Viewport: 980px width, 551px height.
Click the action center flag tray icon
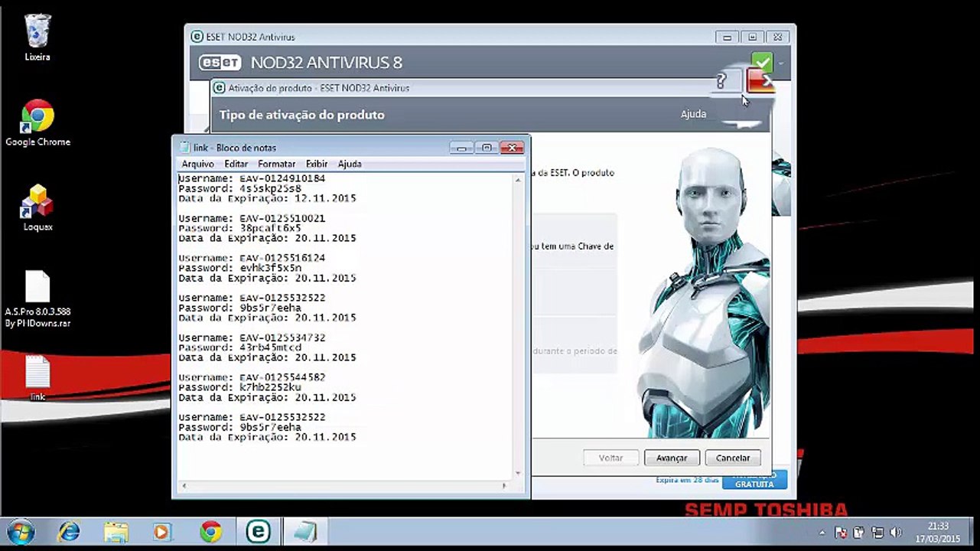tap(841, 533)
